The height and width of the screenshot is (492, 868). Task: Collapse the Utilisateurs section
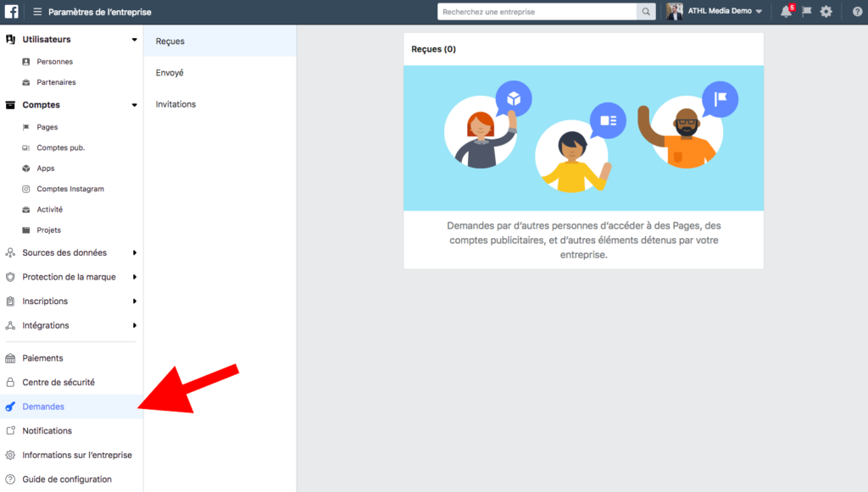click(x=134, y=40)
